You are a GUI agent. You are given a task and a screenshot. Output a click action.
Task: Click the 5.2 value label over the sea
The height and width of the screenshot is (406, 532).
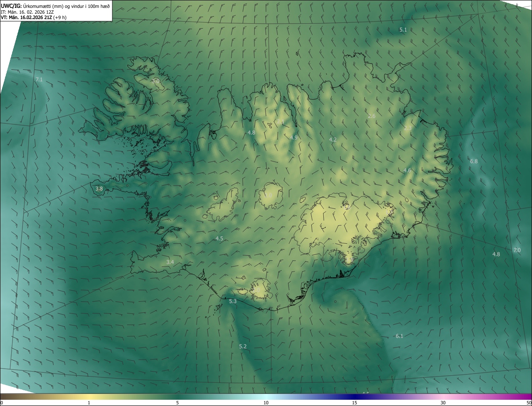tap(243, 347)
